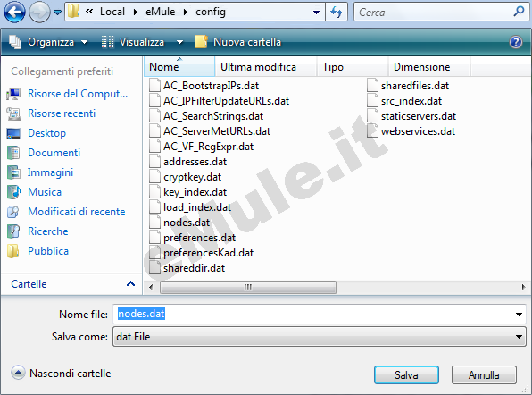This screenshot has width=532, height=395.
Task: Click the refresh arrows icon beside address bar
Action: tap(337, 13)
